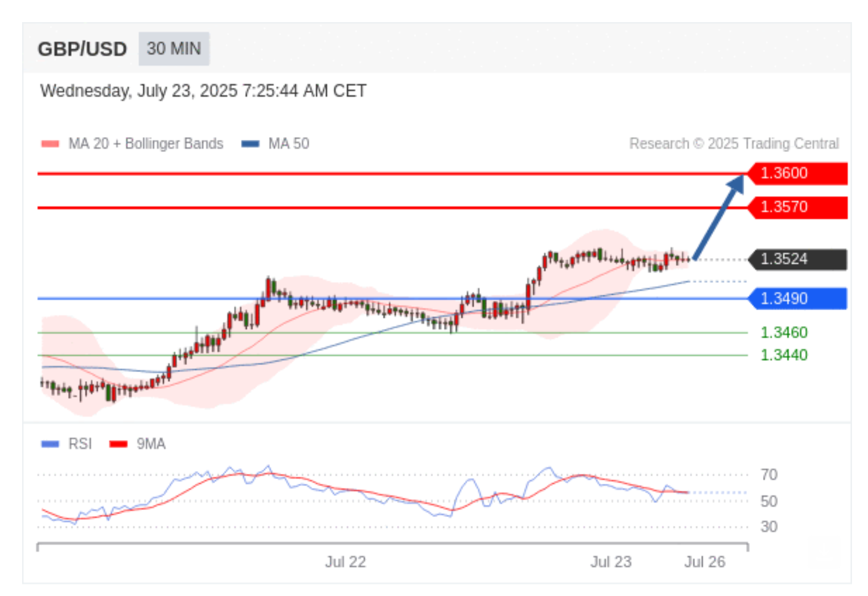This screenshot has height=596, width=868.
Task: Click the RSI blue legend swatch
Action: [x=50, y=444]
